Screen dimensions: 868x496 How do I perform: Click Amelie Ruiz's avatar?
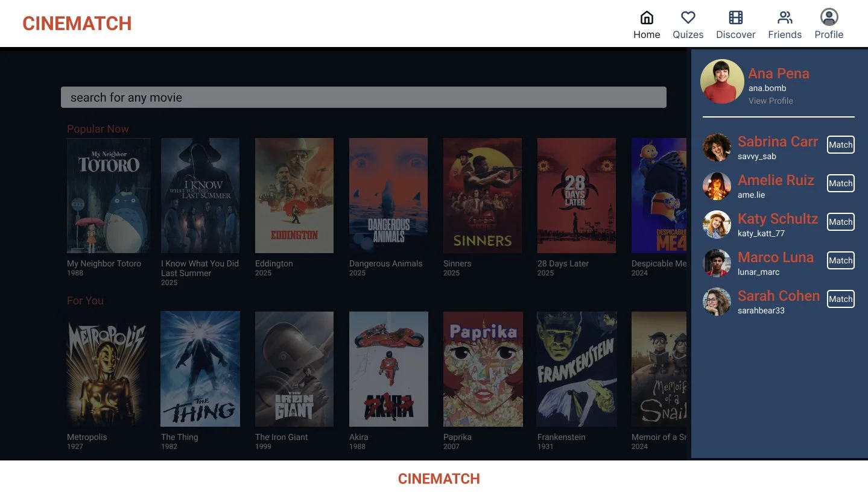[717, 186]
